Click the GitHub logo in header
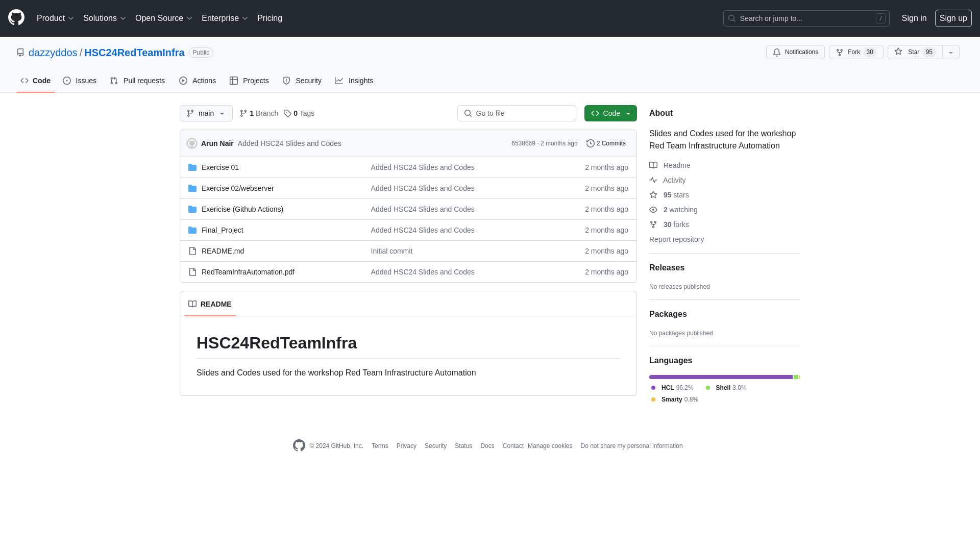 [x=16, y=18]
